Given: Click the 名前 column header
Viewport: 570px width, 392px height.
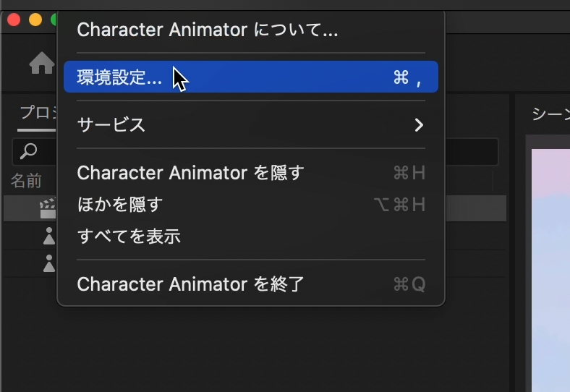Looking at the screenshot, I should coord(26,180).
